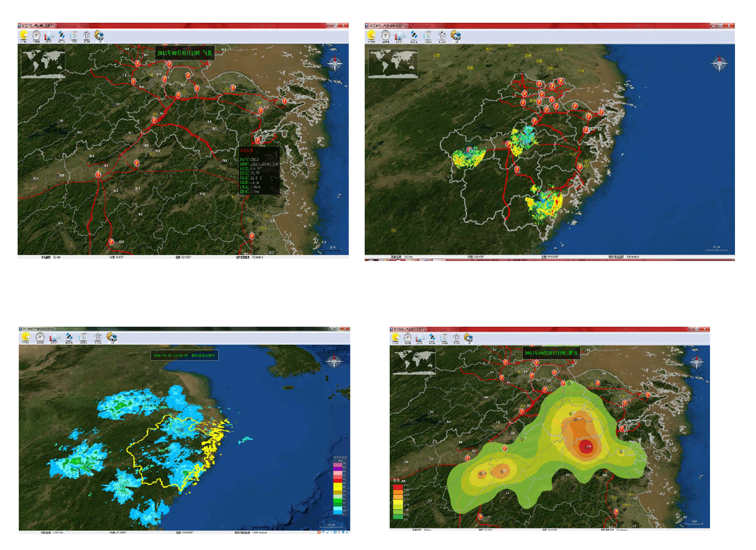Select the transmission tower icon in the rainfall contour window
The height and width of the screenshot is (550, 756).
pos(456,338)
